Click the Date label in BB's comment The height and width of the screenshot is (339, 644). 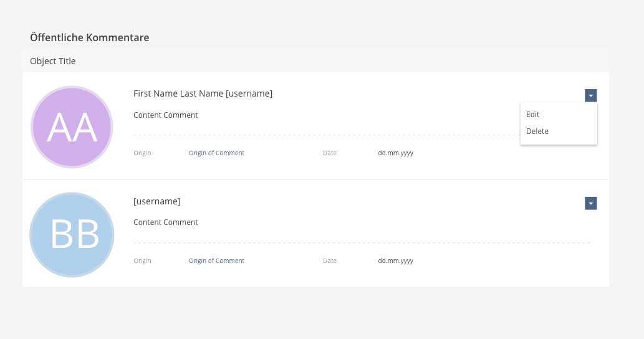click(330, 261)
